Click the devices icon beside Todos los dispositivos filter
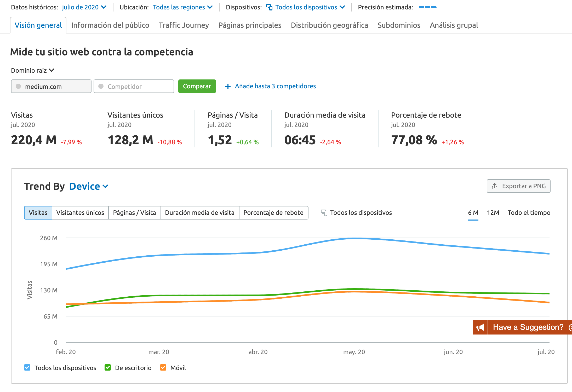The image size is (572, 392). [269, 7]
